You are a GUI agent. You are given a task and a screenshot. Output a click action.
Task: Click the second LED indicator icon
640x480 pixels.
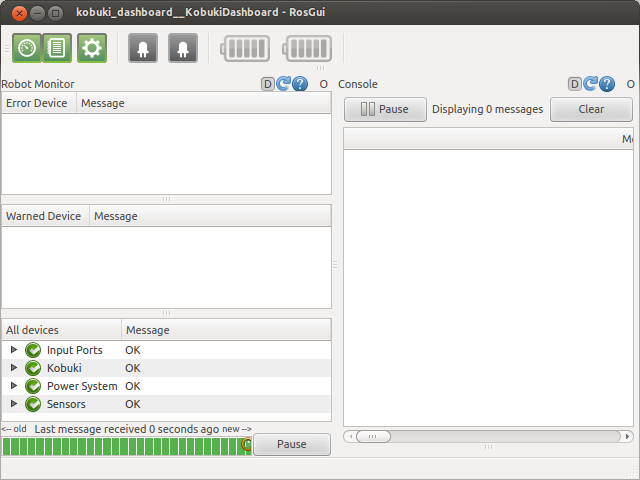click(182, 48)
